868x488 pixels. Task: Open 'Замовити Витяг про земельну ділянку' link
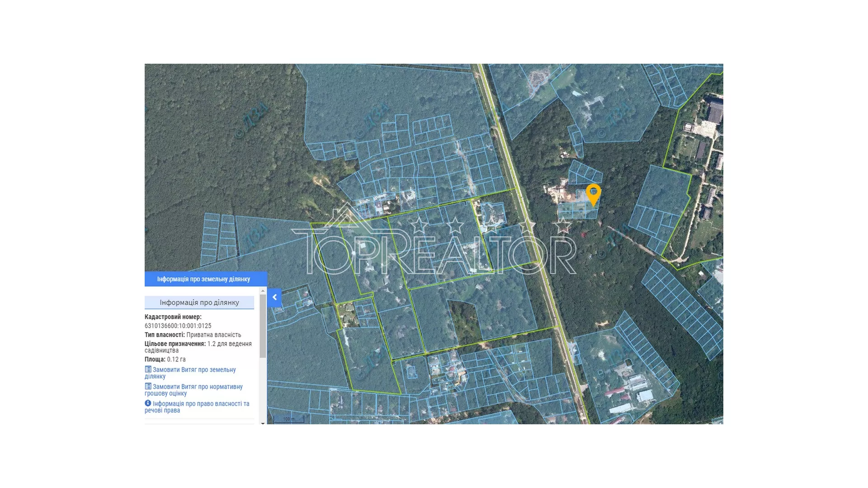tap(194, 370)
